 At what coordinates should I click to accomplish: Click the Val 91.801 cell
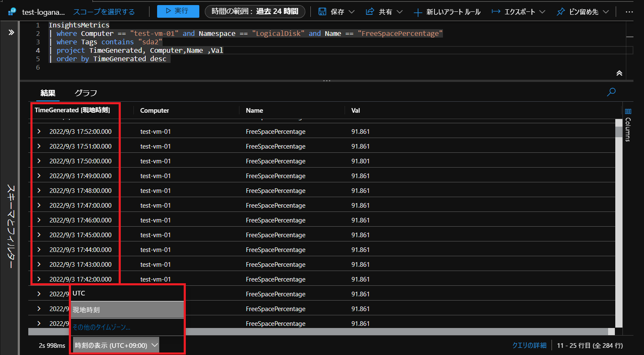click(360, 161)
